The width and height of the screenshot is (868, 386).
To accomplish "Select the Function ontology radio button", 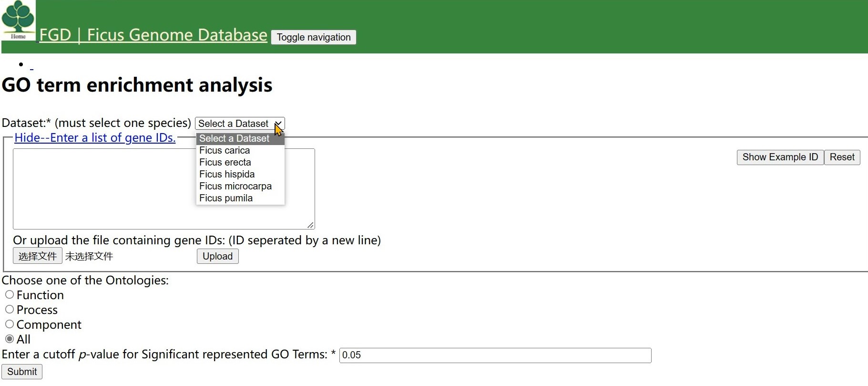I will [10, 295].
